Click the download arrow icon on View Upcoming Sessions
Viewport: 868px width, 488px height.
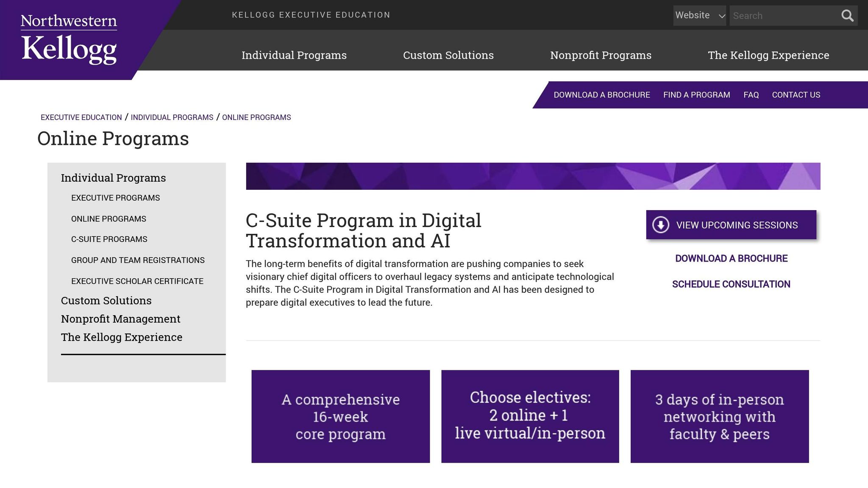660,225
